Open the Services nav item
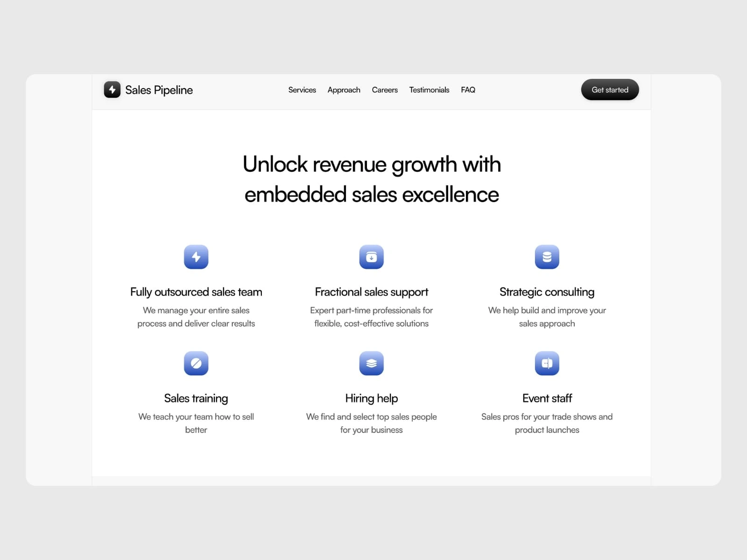Screen dimensions: 747x560 [x=302, y=90]
